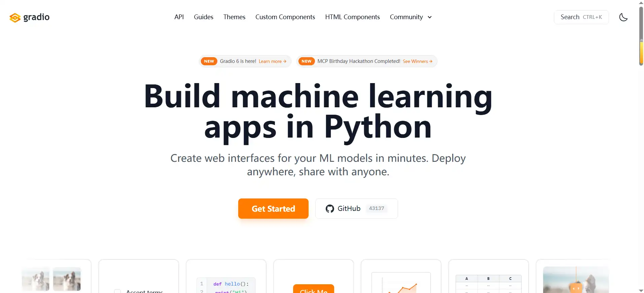644x293 pixels.
Task: Select the A B C dataframe table card
Action: (488, 276)
